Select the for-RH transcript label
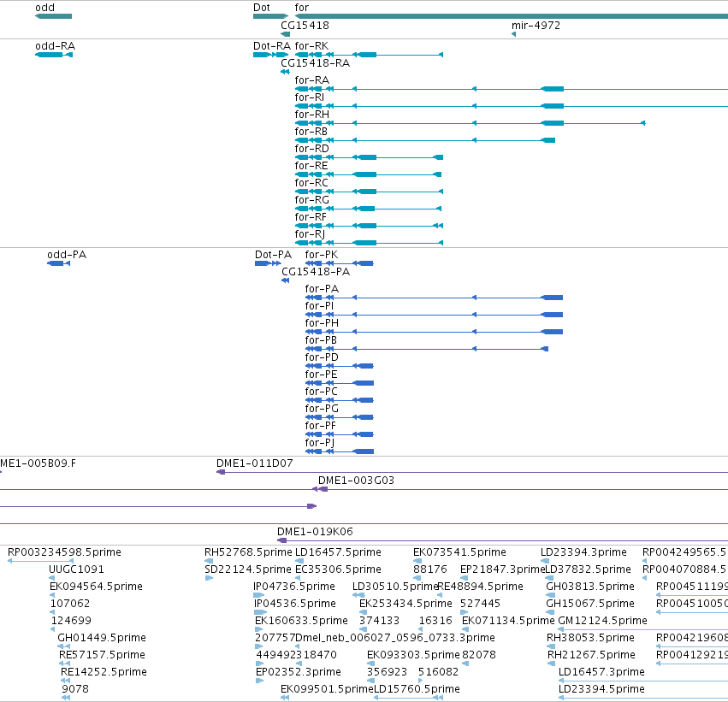Viewport: 728px width, 702px height. 312,115
